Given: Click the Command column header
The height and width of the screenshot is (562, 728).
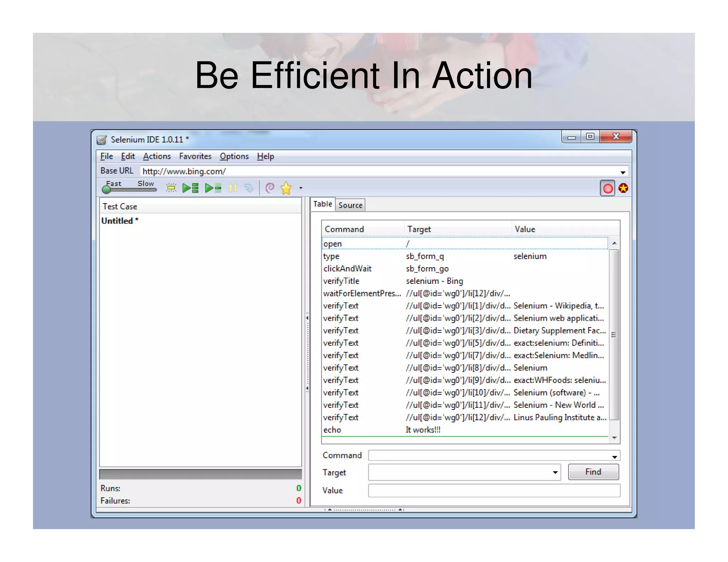Looking at the screenshot, I should pos(363,229).
